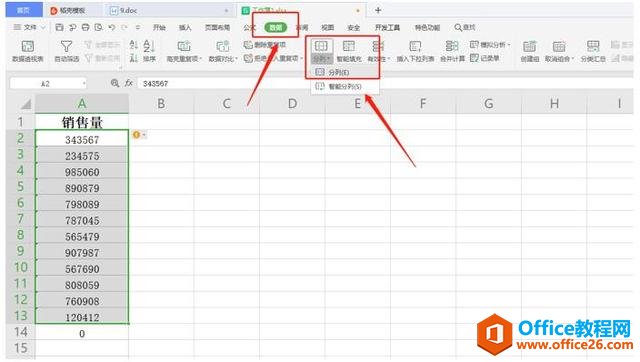Select cell A14 containing 0
This screenshot has height=362, width=640.
[x=82, y=333]
